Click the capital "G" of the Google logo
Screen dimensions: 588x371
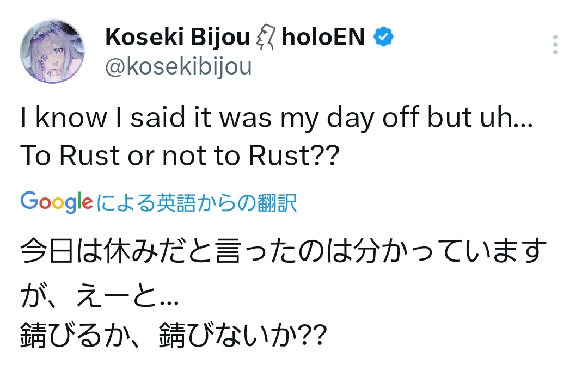click(x=29, y=200)
